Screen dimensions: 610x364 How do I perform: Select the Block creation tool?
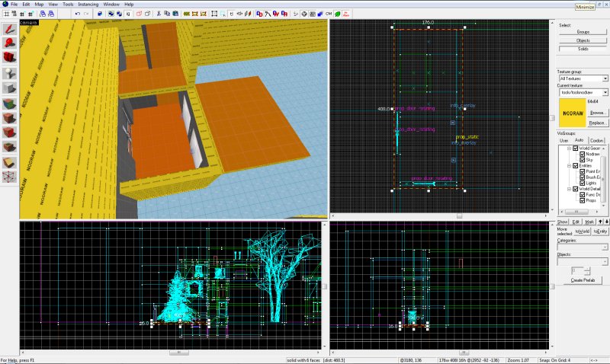click(9, 88)
